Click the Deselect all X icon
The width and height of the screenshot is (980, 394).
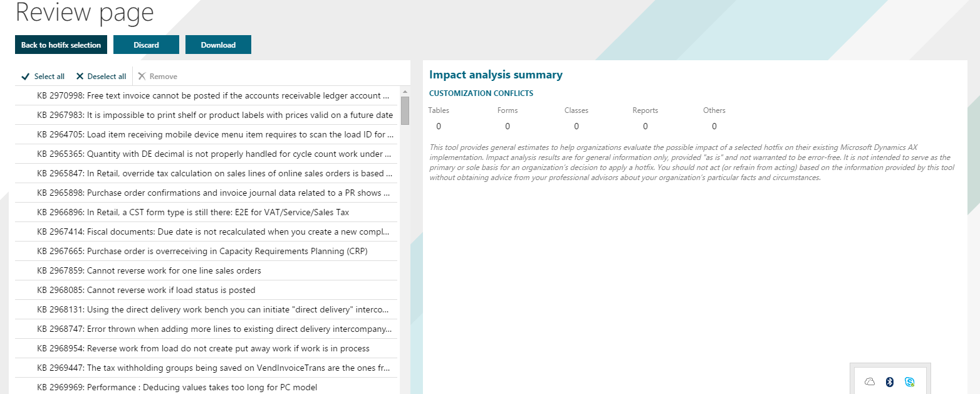(x=80, y=77)
